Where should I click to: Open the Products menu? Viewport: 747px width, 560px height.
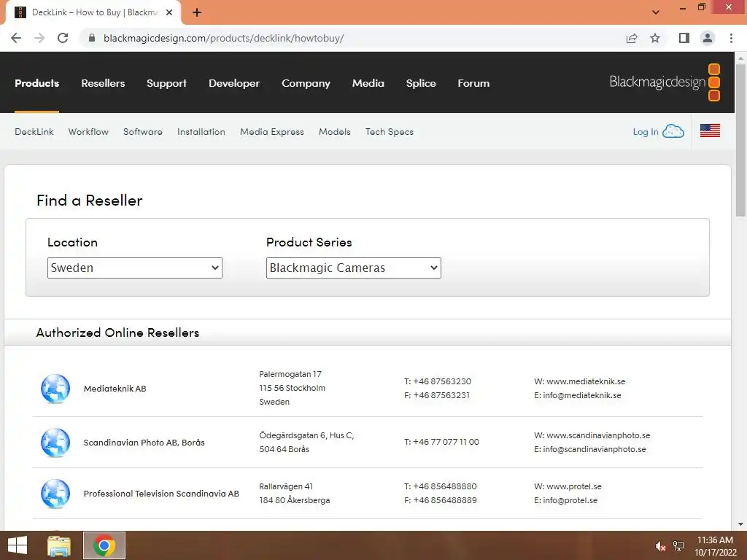click(36, 83)
